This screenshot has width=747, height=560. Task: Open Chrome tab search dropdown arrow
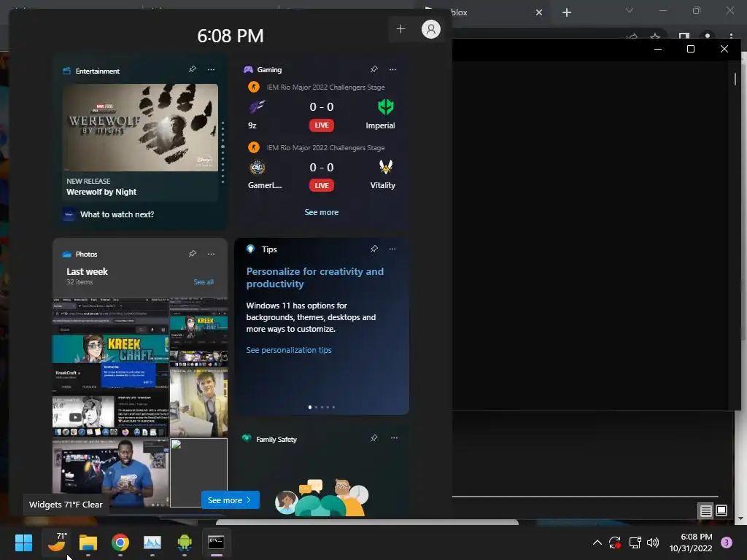coord(630,10)
